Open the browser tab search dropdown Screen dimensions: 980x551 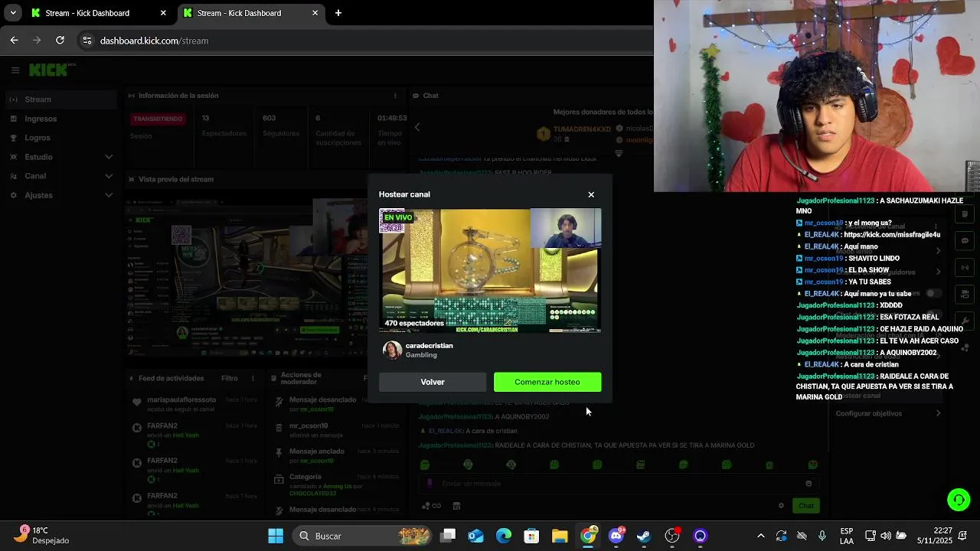tap(13, 13)
